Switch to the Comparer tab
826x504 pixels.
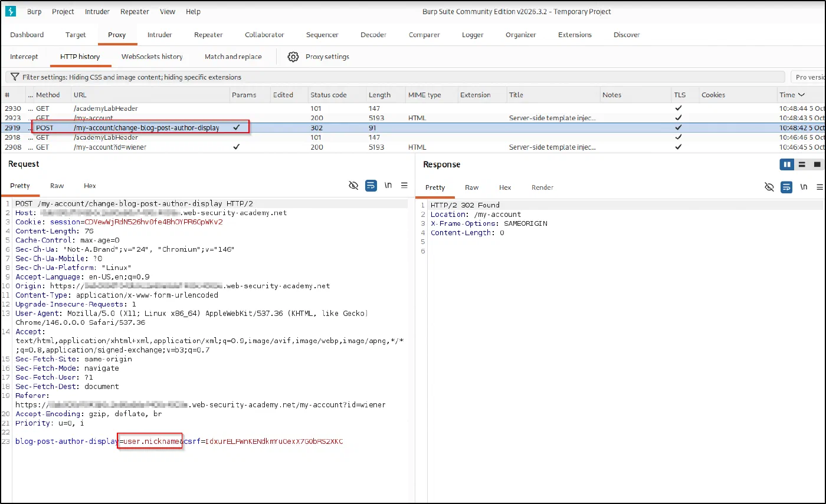pos(424,35)
